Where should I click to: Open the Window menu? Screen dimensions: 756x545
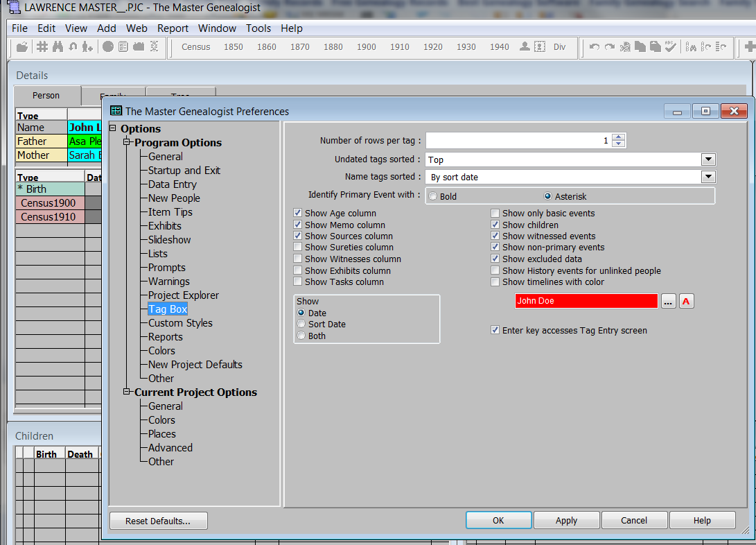click(x=217, y=28)
